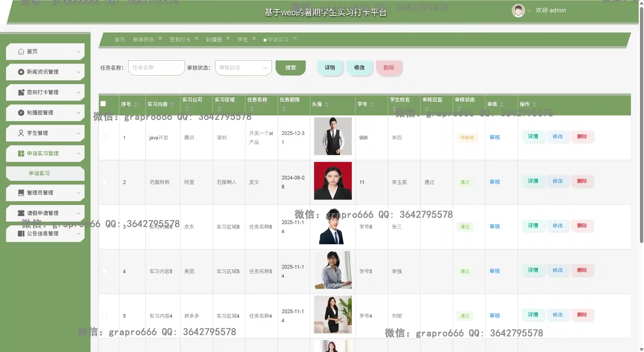Click the home icon in the sidebar
The width and height of the screenshot is (644, 352).
coord(21,52)
